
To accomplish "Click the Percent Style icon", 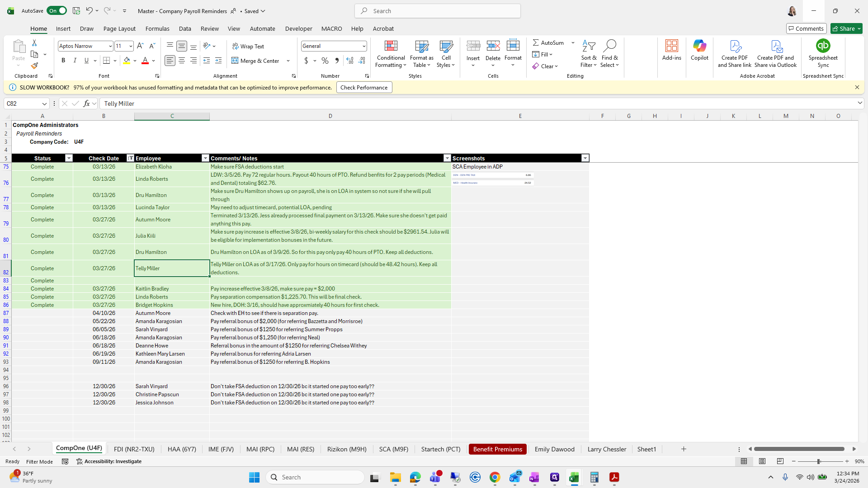I will [x=325, y=61].
